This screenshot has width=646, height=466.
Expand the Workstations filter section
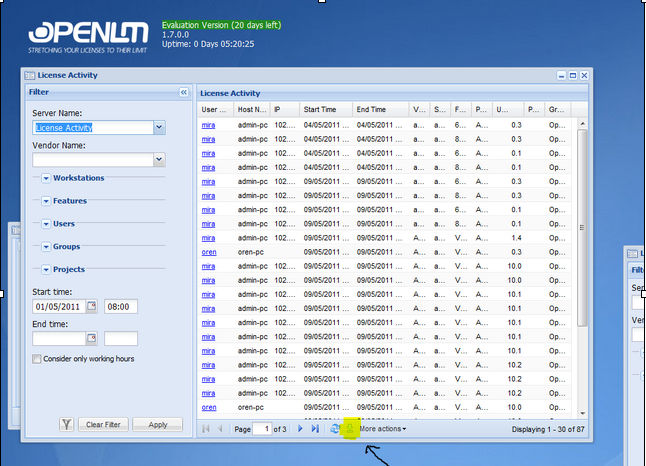point(47,178)
